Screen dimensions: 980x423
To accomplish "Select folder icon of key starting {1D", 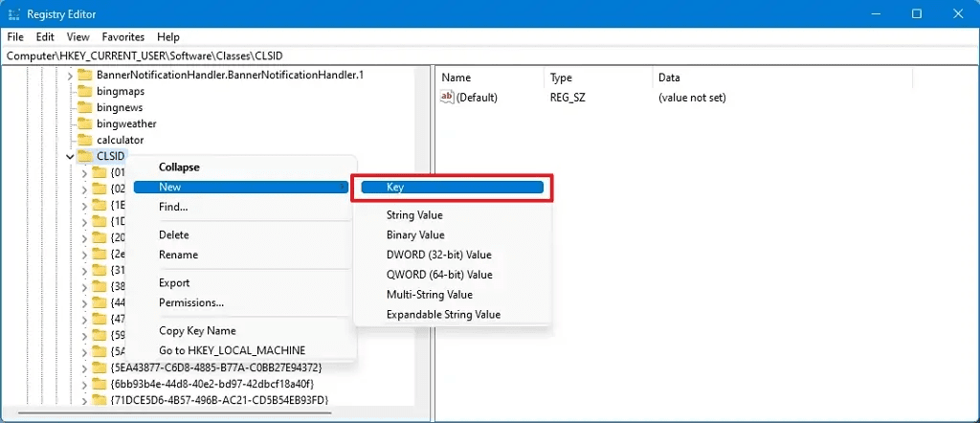I will (x=99, y=221).
